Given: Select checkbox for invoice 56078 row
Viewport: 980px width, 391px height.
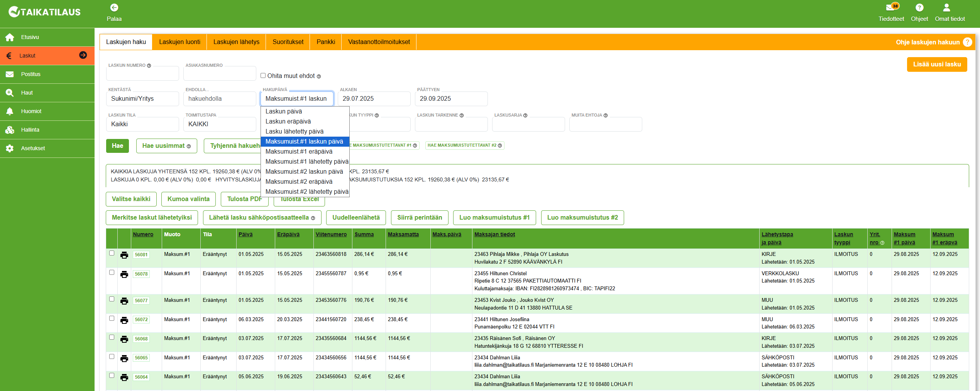Looking at the screenshot, I should tap(112, 273).
